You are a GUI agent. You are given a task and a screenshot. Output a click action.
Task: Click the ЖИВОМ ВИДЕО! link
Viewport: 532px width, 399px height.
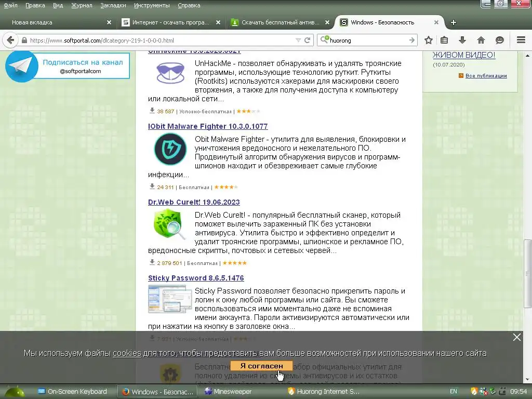click(464, 55)
